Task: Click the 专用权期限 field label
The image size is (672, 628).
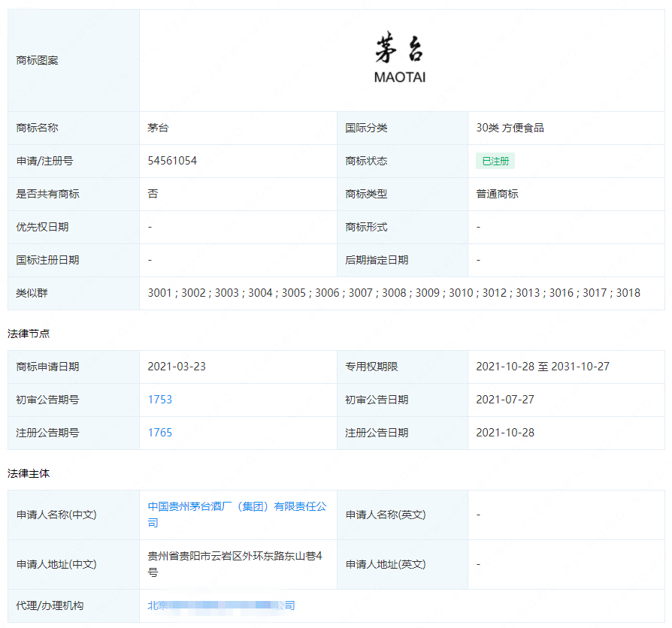Action: (x=371, y=367)
